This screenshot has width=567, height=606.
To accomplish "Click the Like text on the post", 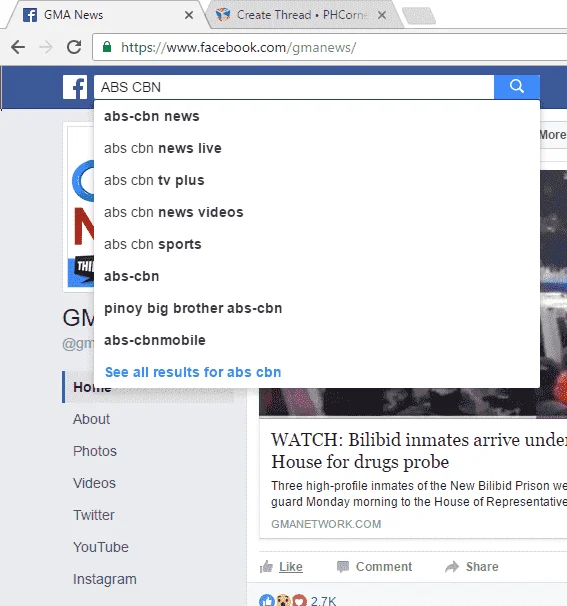I will tap(291, 567).
